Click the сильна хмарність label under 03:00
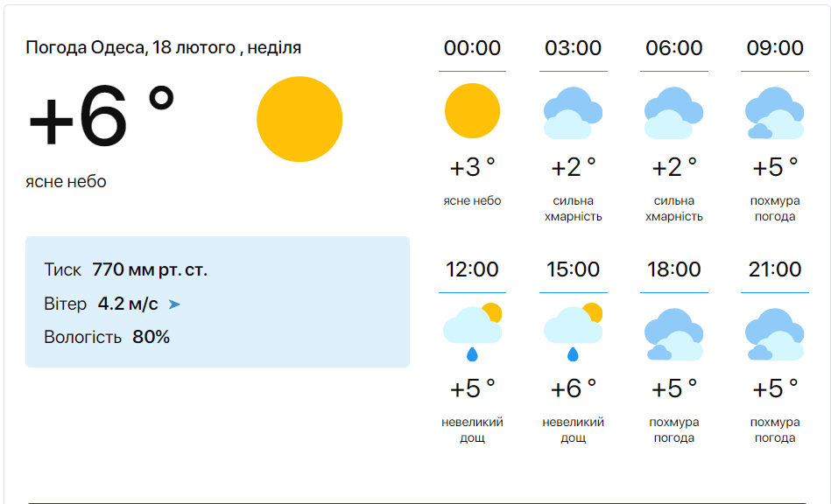Image resolution: width=831 pixels, height=504 pixels. coord(573,208)
